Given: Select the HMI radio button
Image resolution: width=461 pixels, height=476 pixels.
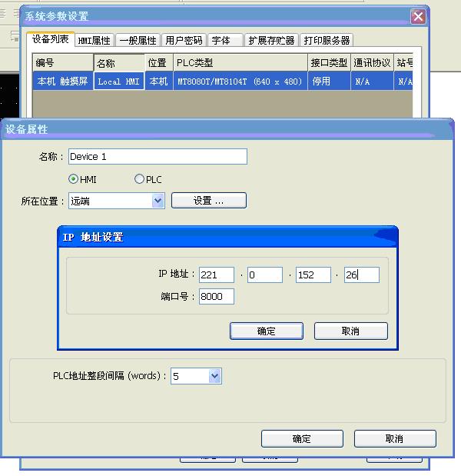Looking at the screenshot, I should click(74, 179).
